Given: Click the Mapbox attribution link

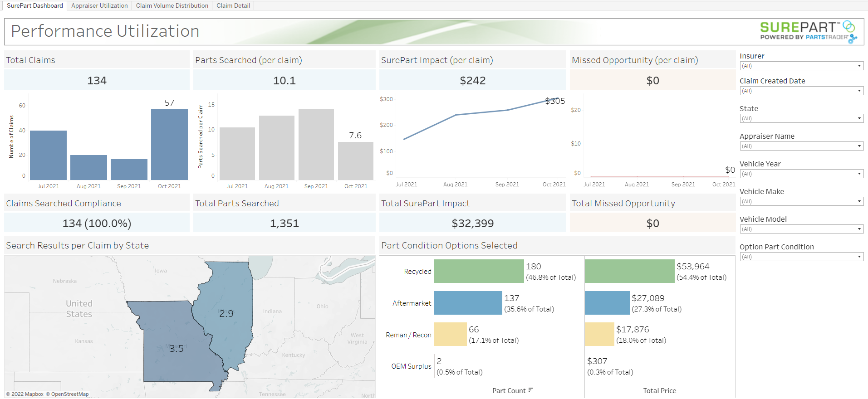Looking at the screenshot, I should (25, 394).
